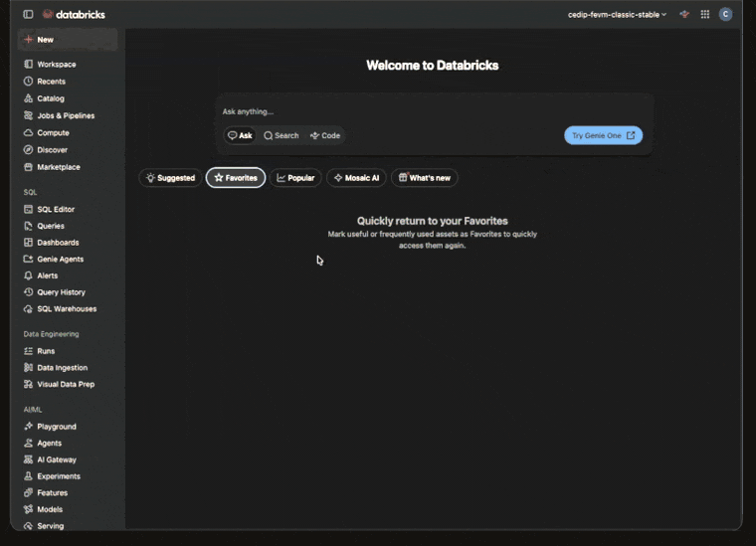This screenshot has height=546, width=756.
Task: Click the Databricks logo
Action: click(x=75, y=15)
